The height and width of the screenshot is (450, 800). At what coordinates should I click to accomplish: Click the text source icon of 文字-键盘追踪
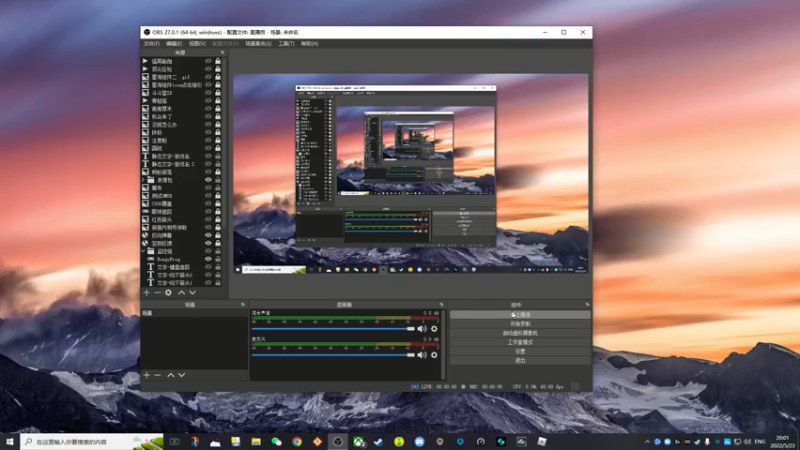coord(151,267)
